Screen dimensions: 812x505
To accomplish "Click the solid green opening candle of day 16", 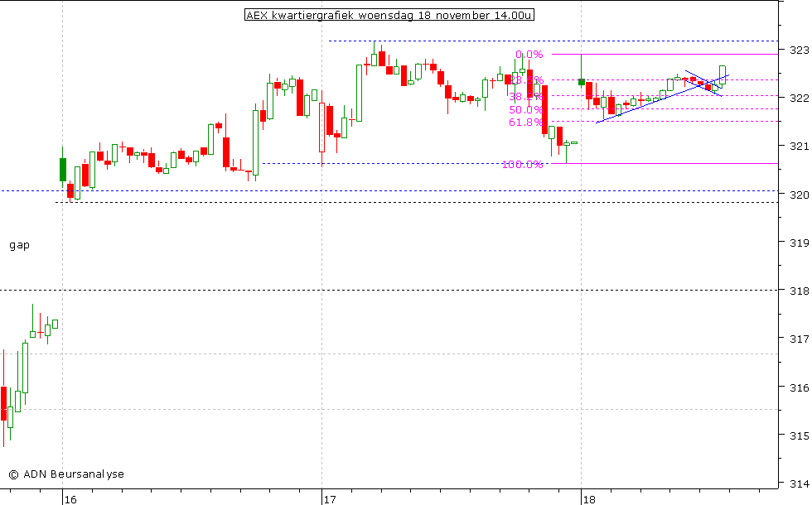I will (63, 170).
